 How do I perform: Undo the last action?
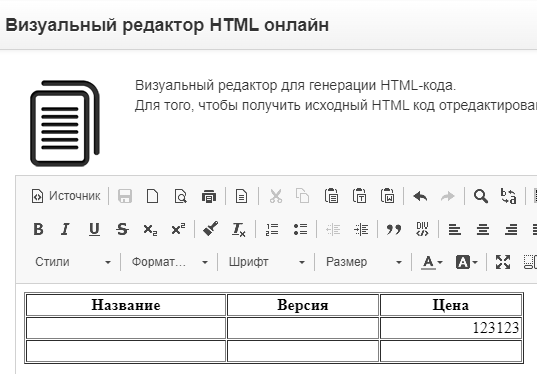420,196
